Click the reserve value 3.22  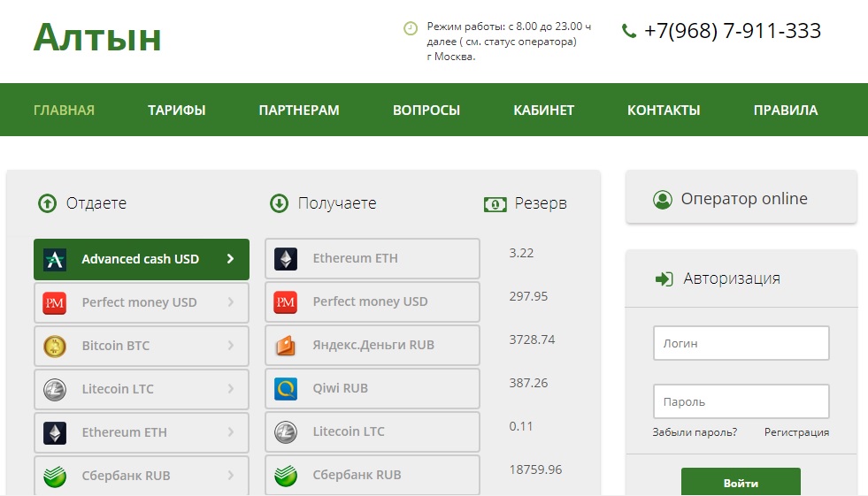521,253
